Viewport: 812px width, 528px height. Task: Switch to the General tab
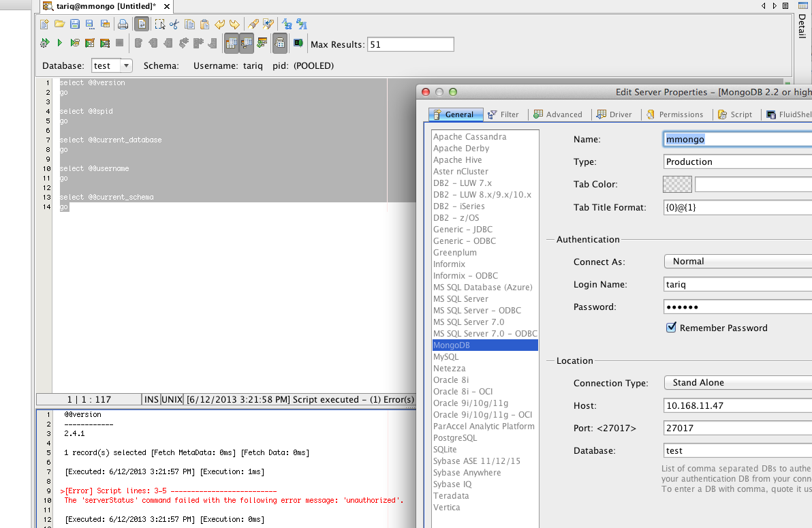[x=456, y=114]
